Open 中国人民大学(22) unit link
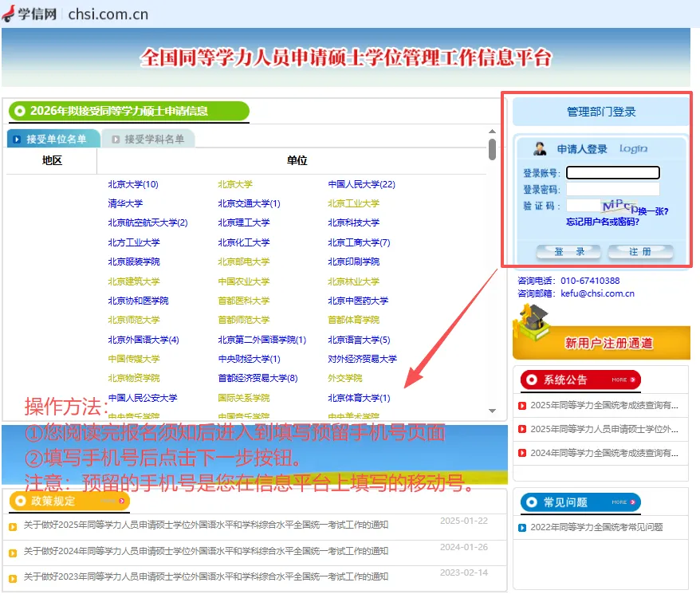Screen dimensions: 700x602 pyautogui.click(x=362, y=184)
